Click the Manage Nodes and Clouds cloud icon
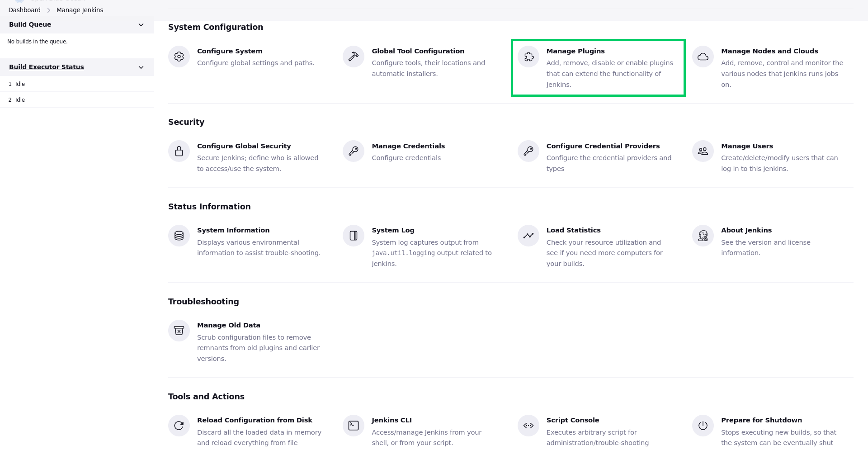The width and height of the screenshot is (868, 450). 703,57
